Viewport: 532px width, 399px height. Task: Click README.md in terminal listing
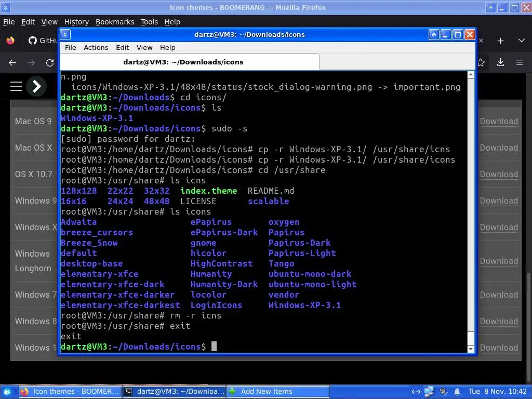pyautogui.click(x=271, y=191)
